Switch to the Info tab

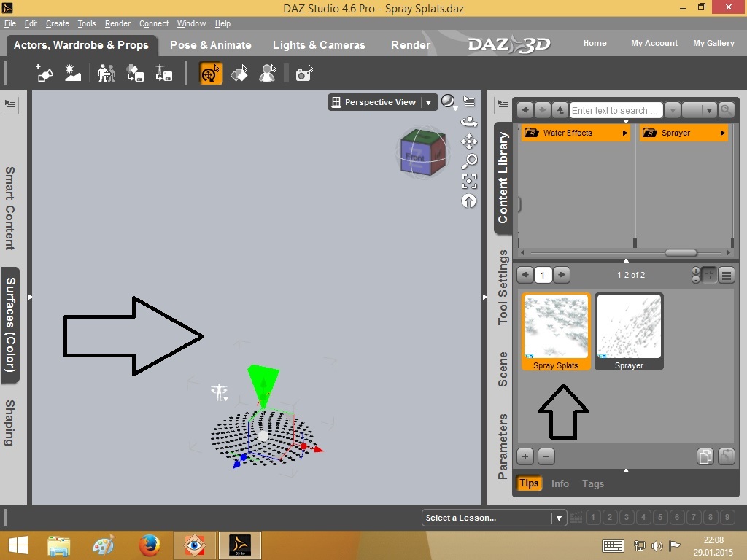[560, 483]
